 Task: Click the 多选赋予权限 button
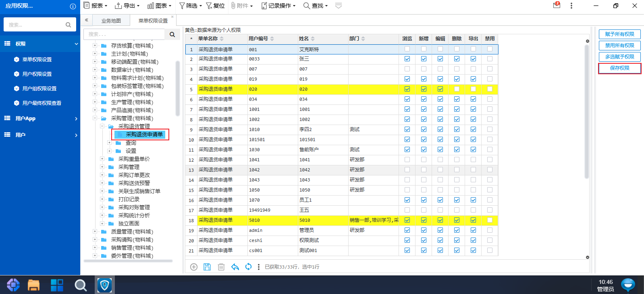pyautogui.click(x=619, y=57)
